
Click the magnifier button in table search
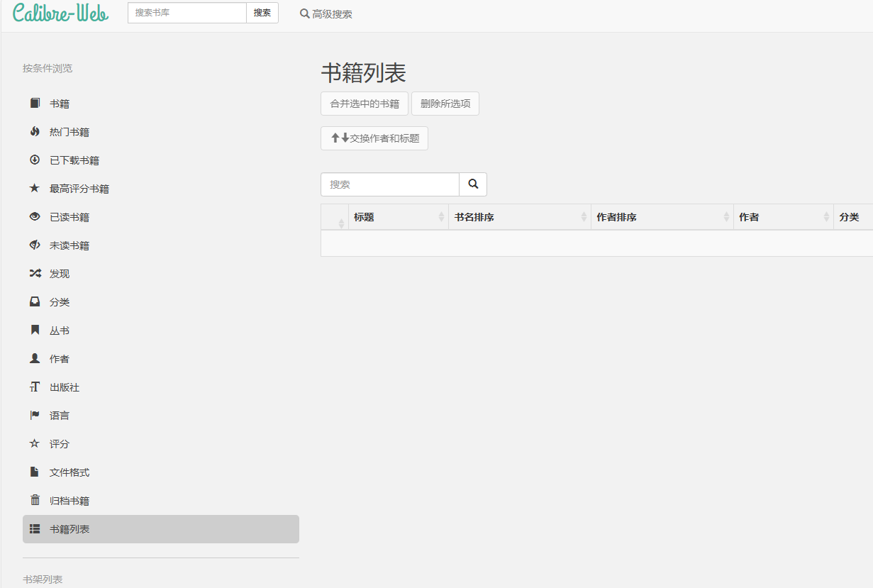point(473,184)
